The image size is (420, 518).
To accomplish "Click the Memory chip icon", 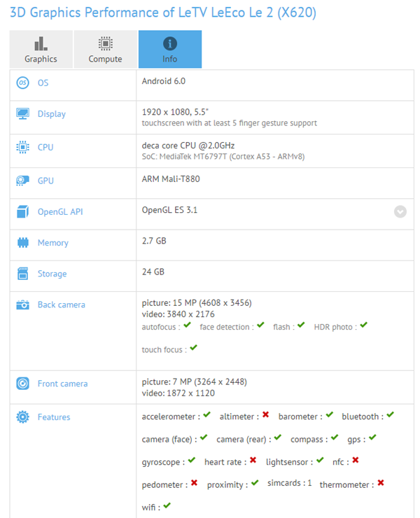I will (x=23, y=242).
